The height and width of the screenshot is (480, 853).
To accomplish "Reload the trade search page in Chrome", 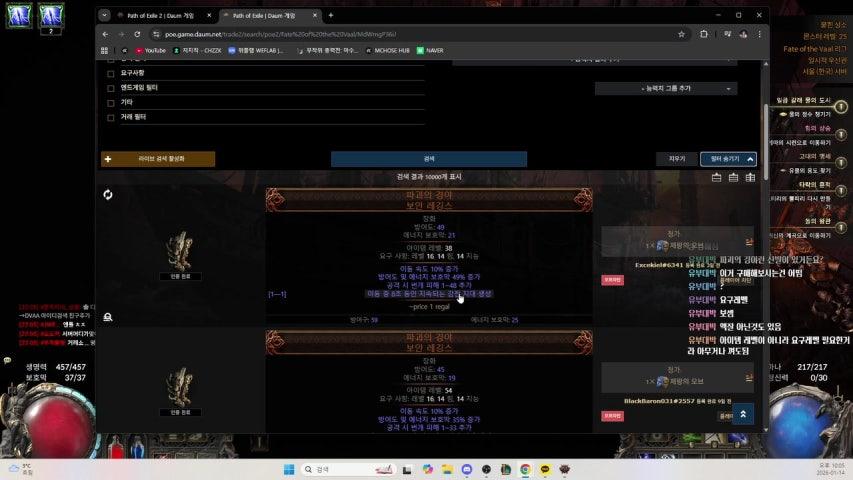I will click(137, 34).
